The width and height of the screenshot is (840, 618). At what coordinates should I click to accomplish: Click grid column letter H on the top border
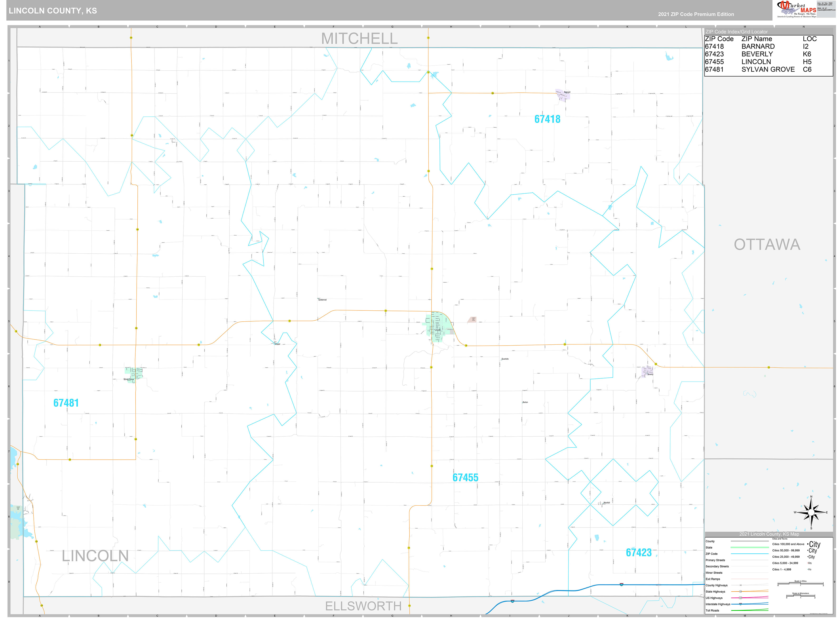(451, 27)
